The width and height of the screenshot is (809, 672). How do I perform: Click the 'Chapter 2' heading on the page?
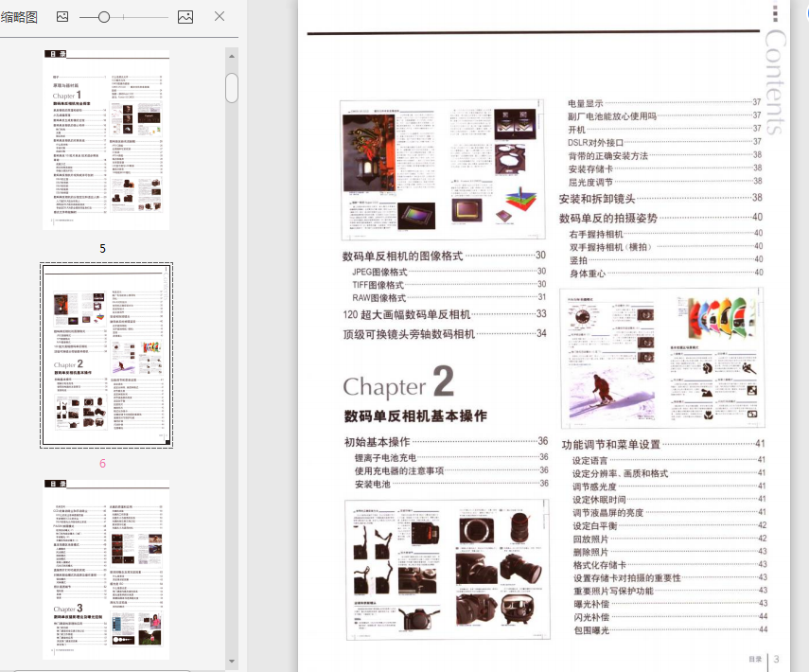398,383
